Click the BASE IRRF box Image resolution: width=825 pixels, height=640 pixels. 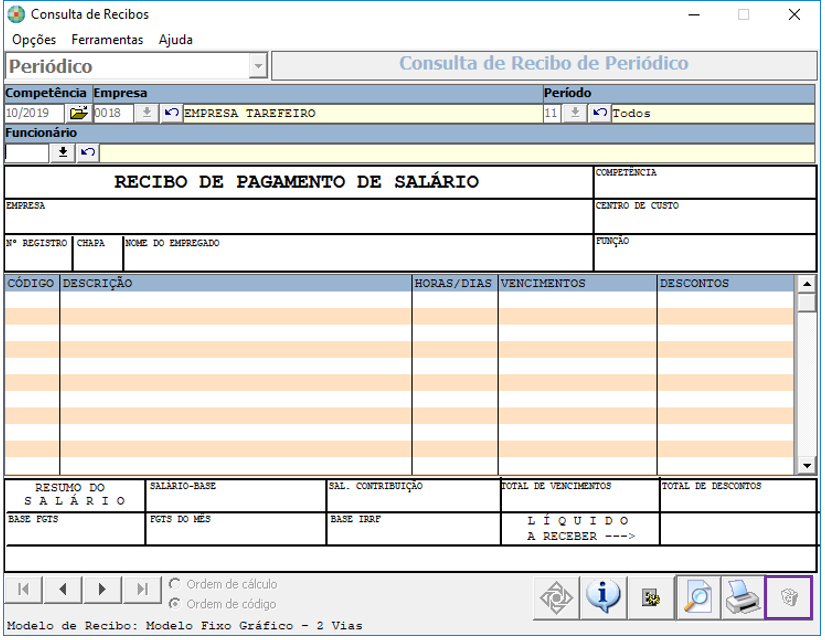(413, 528)
